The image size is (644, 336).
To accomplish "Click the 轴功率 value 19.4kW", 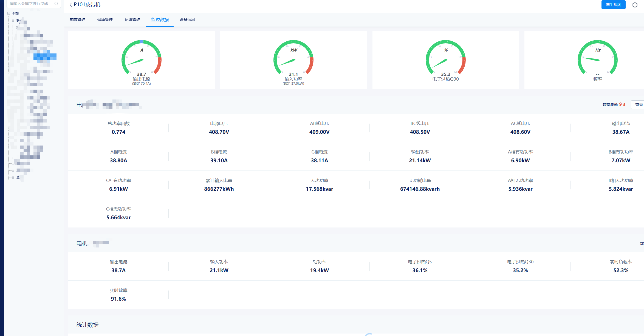I will (320, 270).
